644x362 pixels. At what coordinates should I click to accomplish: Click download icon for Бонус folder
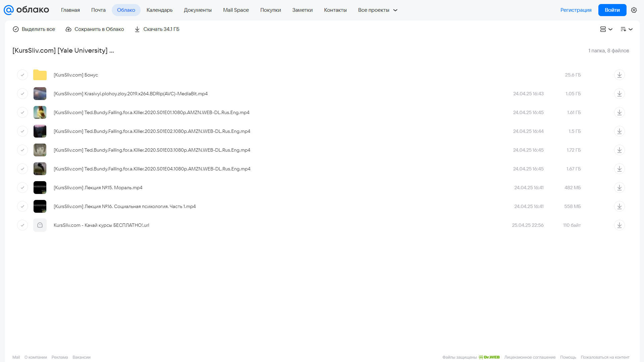tap(620, 75)
